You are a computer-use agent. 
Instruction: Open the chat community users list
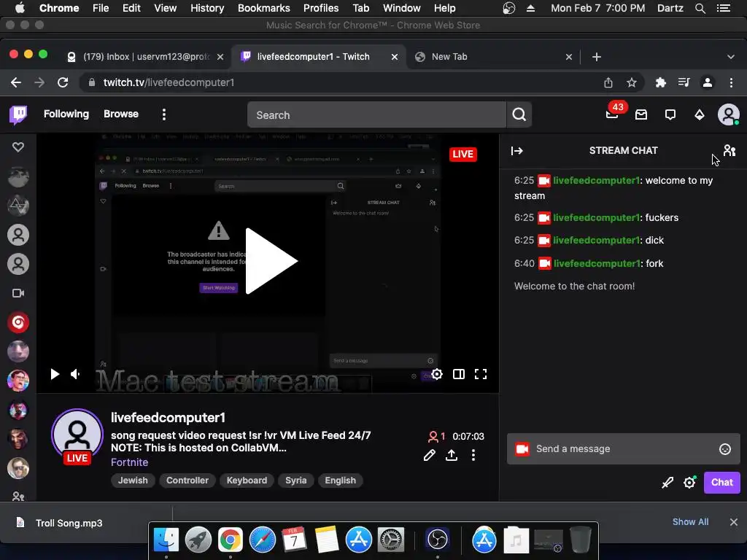[729, 151]
